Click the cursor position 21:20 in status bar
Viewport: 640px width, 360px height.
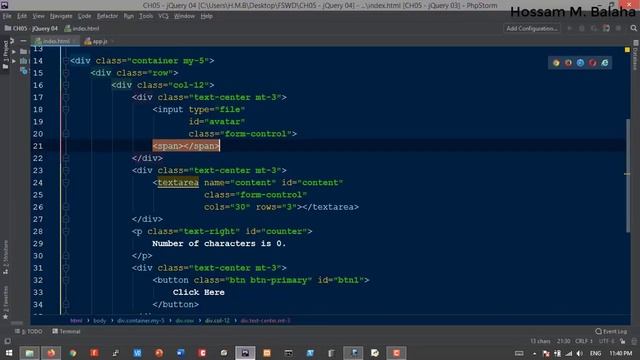[x=563, y=341]
